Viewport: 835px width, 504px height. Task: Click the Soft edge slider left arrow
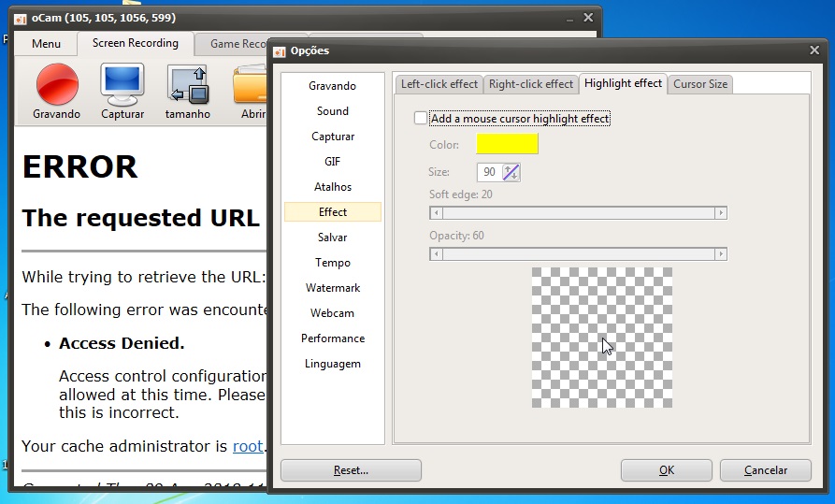click(436, 213)
